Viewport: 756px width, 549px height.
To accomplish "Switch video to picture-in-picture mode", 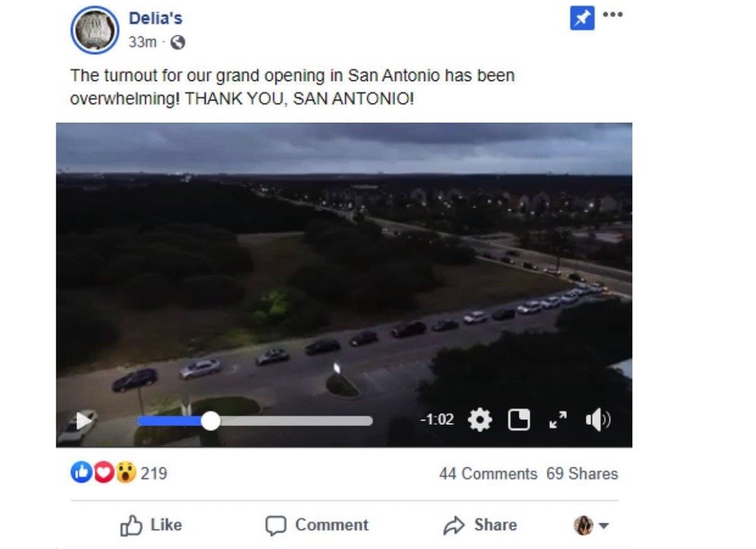I will 519,419.
